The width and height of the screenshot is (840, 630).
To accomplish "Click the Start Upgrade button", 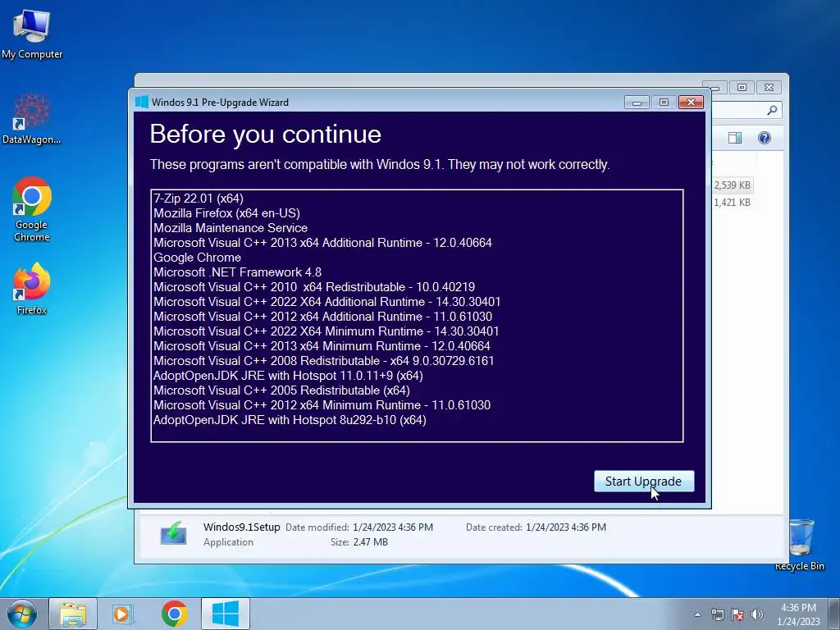I will point(644,481).
